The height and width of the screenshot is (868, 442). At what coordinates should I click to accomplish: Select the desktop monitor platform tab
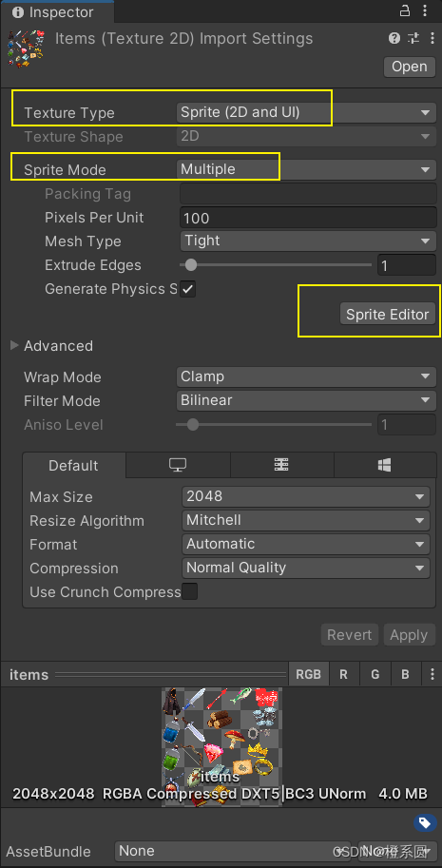tap(178, 465)
